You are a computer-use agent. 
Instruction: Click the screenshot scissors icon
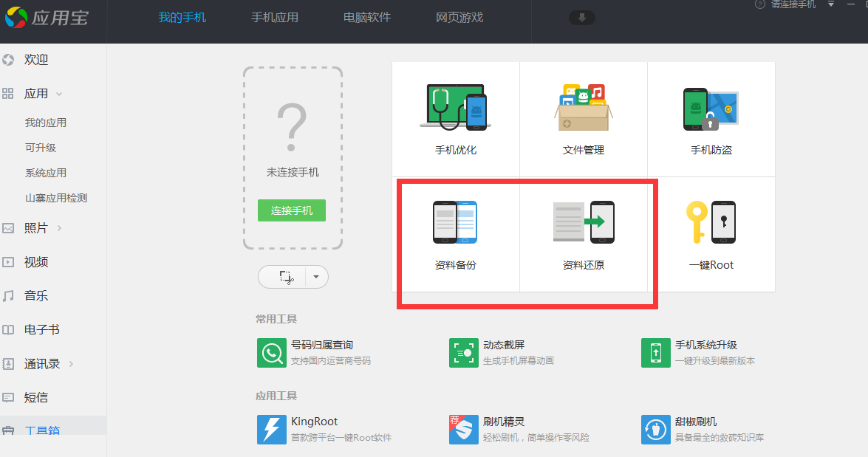[x=286, y=277]
